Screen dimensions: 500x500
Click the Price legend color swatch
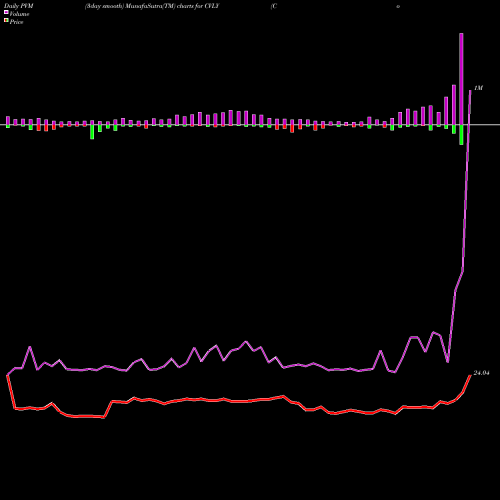pyautogui.click(x=6, y=21)
